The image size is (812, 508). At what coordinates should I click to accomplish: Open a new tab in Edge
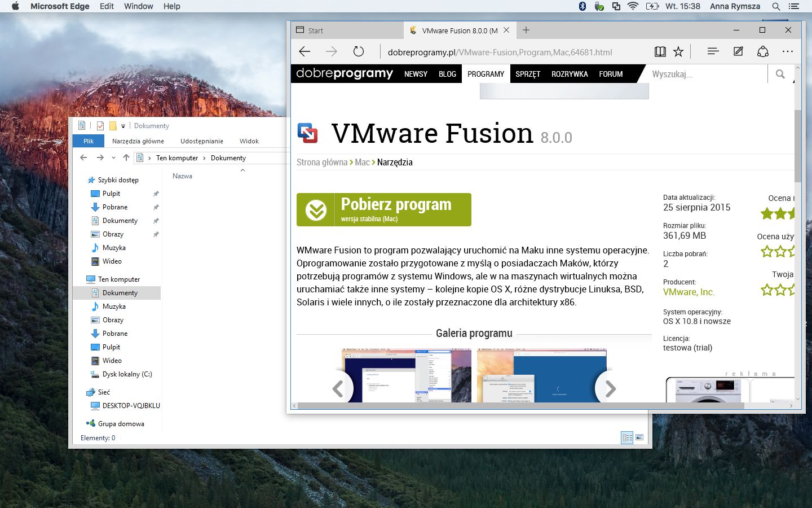coord(526,30)
